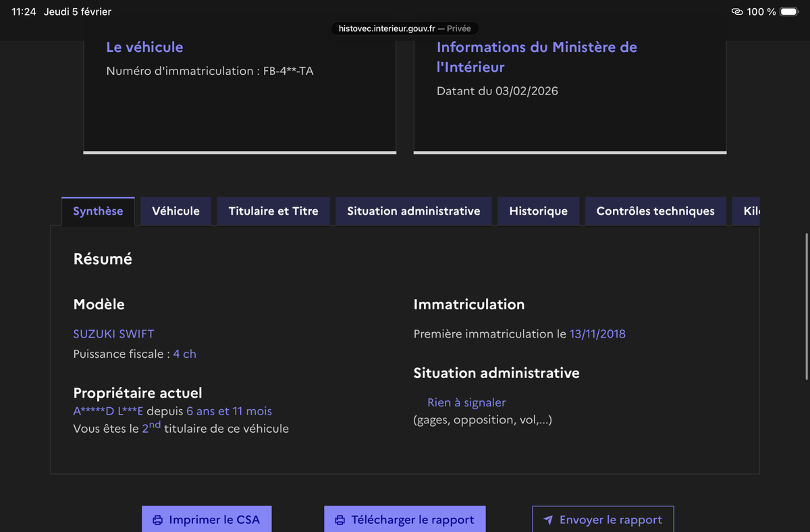Tap Jeudi 5 février date in status bar

click(x=78, y=12)
